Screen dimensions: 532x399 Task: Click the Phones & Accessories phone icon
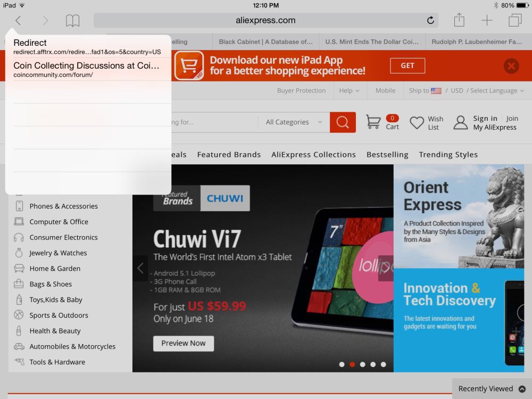pyautogui.click(x=19, y=206)
